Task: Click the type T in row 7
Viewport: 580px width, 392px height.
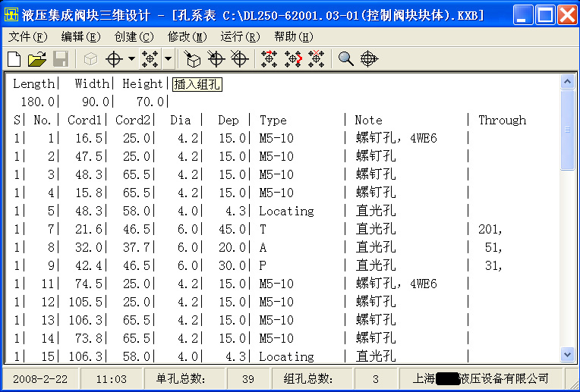Action: tap(263, 229)
